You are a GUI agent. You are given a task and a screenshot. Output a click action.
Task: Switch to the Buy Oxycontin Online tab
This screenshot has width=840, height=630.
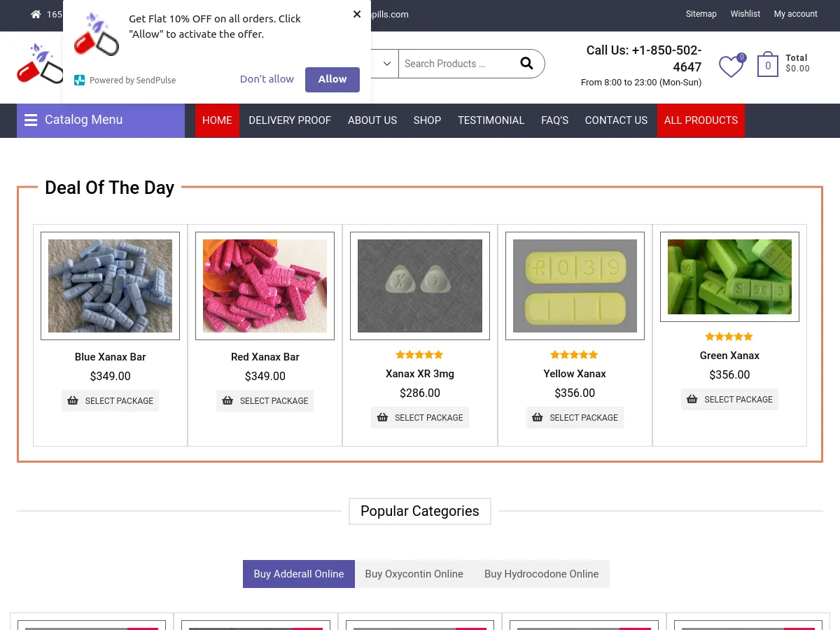click(x=414, y=574)
